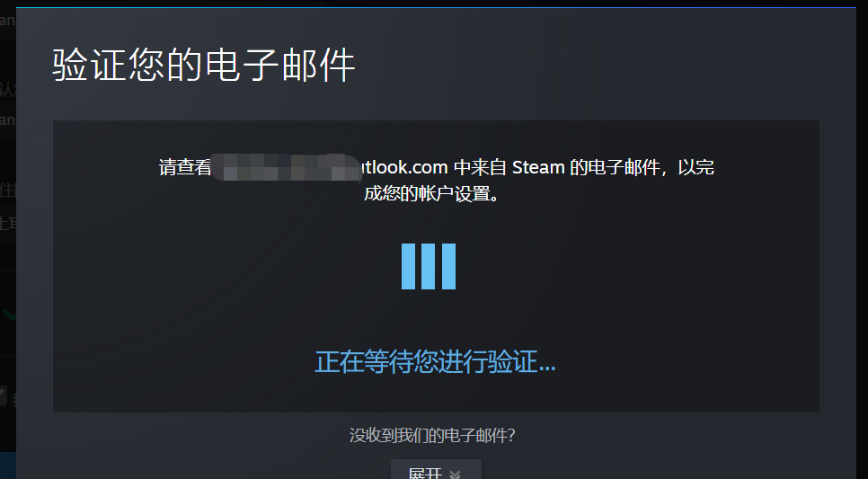Click the blue strip at bottom-left corner
The image size is (868, 479).
click(x=8, y=466)
